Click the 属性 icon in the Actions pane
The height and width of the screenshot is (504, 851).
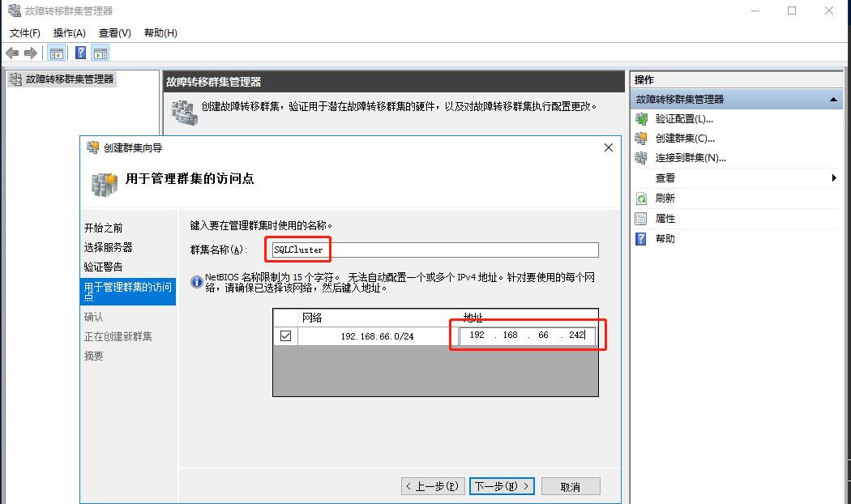pos(640,218)
